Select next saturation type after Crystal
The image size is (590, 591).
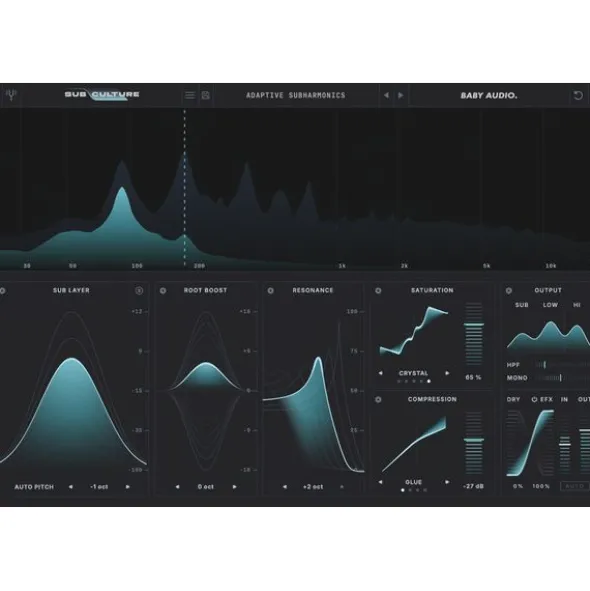(447, 373)
